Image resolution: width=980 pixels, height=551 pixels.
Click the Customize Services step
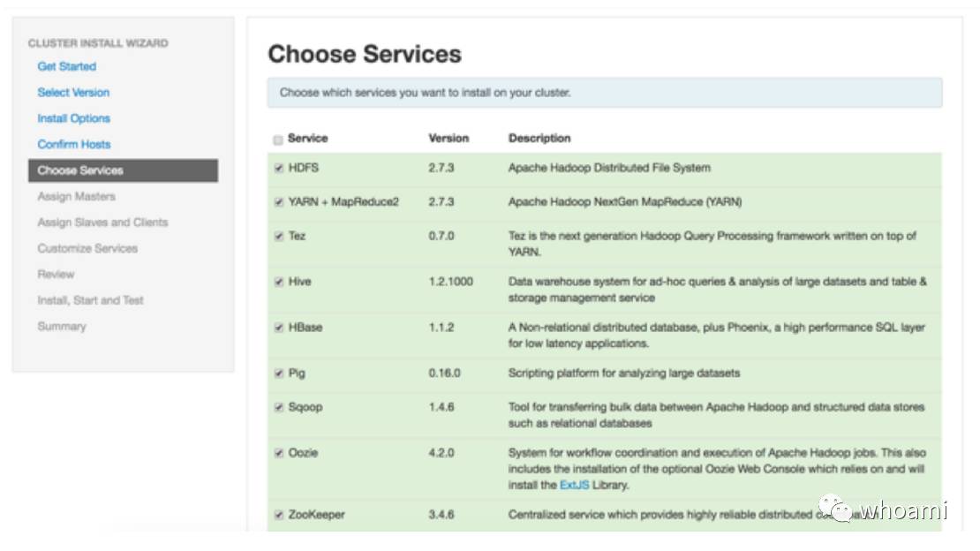click(x=87, y=248)
